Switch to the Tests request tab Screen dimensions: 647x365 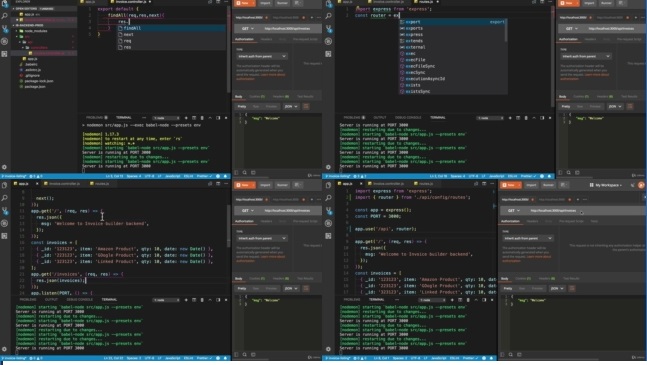[x=594, y=221]
